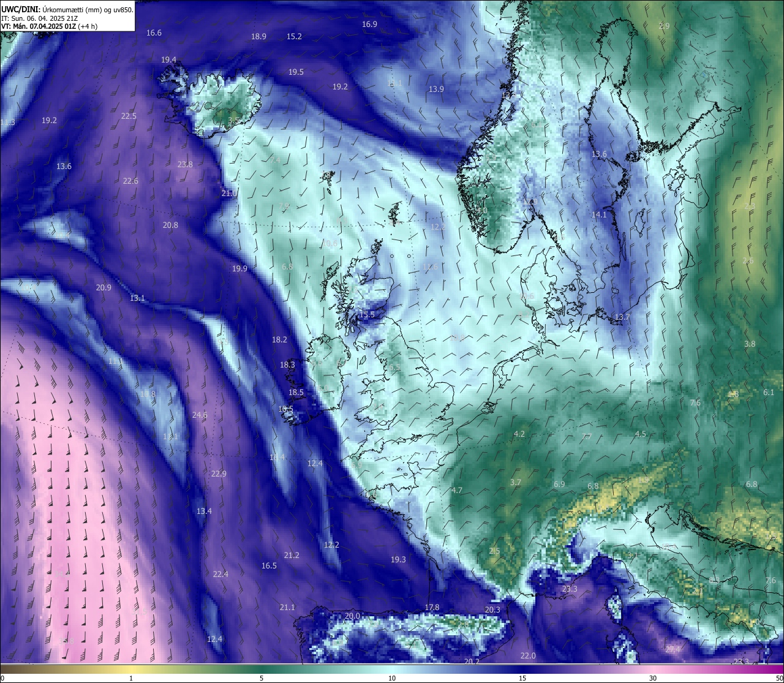Click the 20.3 value label
The width and height of the screenshot is (784, 683).
point(492,610)
